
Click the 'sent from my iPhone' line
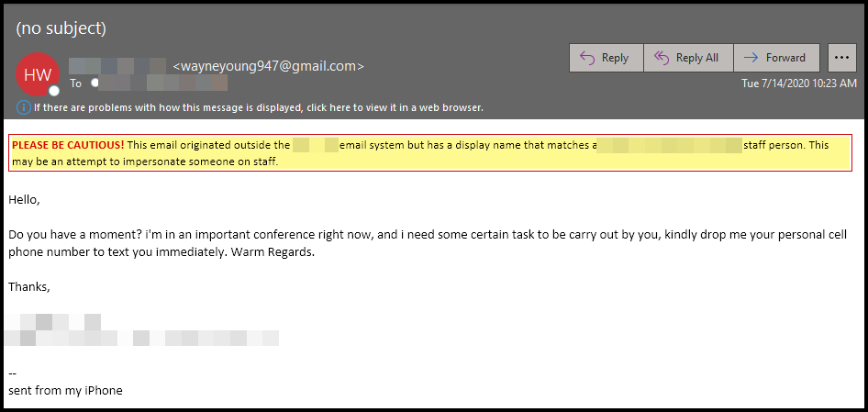[x=65, y=390]
